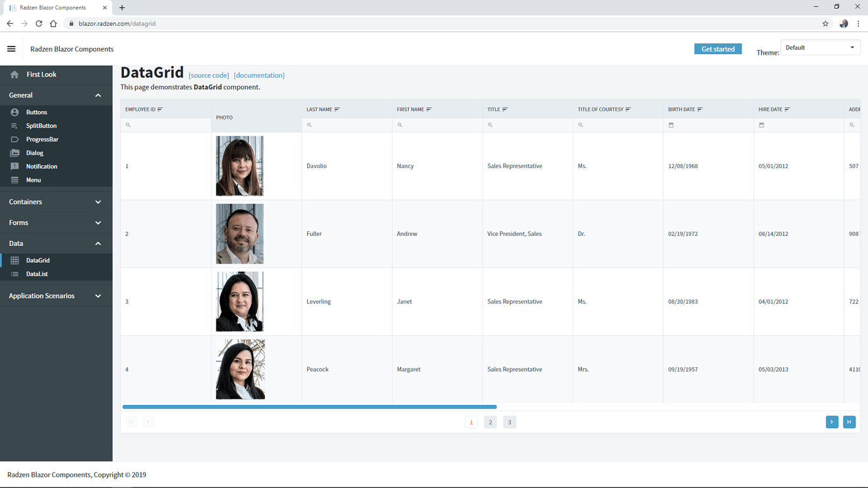Image resolution: width=868 pixels, height=488 pixels.
Task: Click Employee ID filter field
Action: click(x=165, y=125)
